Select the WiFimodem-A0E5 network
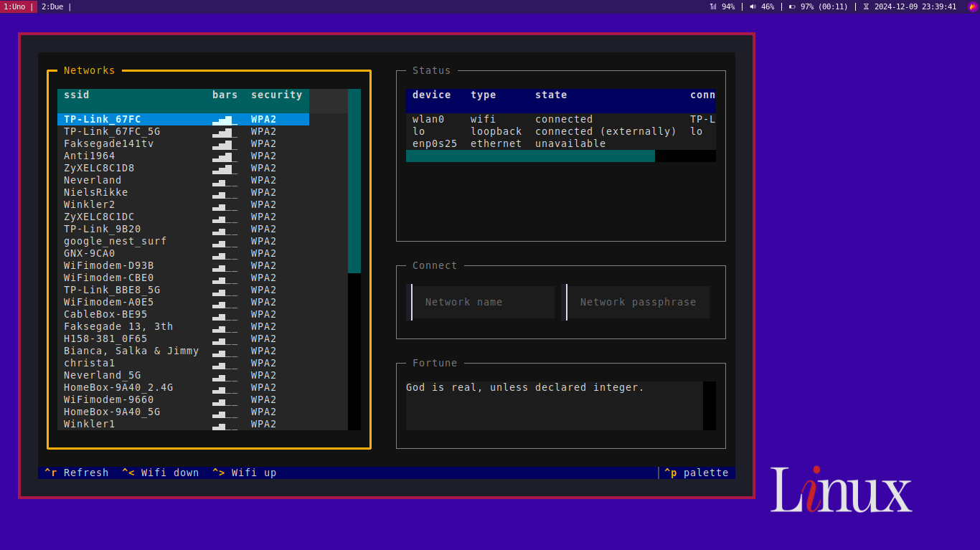980x550 pixels. [184, 302]
